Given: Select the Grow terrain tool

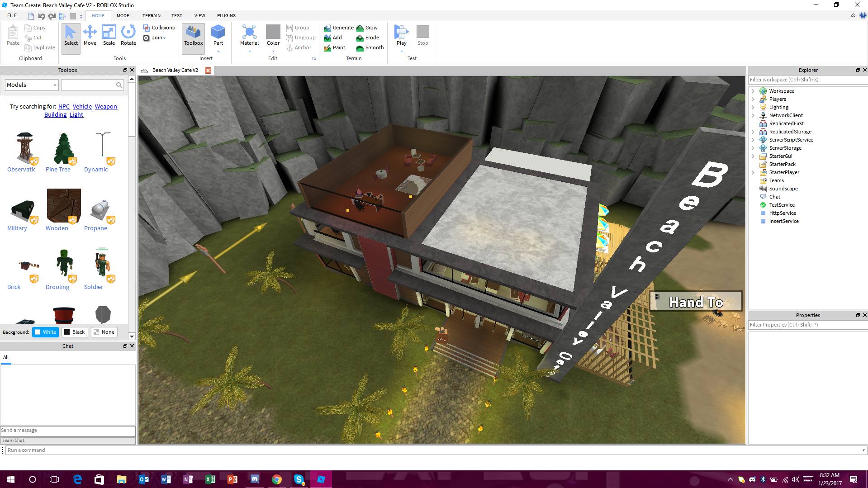Looking at the screenshot, I should click(x=367, y=28).
